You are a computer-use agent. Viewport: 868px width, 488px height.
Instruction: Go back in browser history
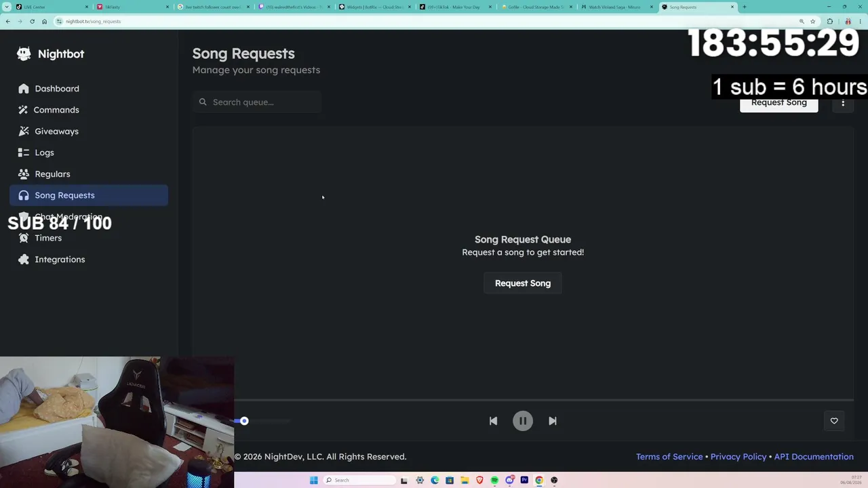7,21
